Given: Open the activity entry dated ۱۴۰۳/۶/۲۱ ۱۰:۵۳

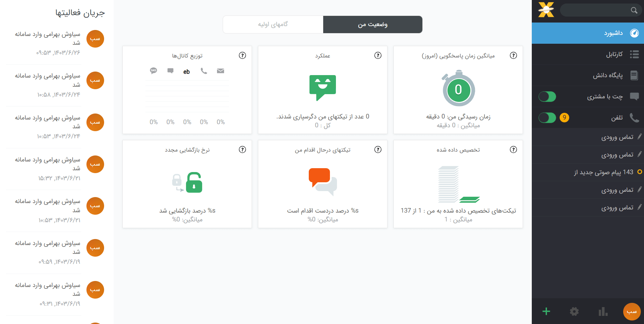Looking at the screenshot, I should click(48, 210).
